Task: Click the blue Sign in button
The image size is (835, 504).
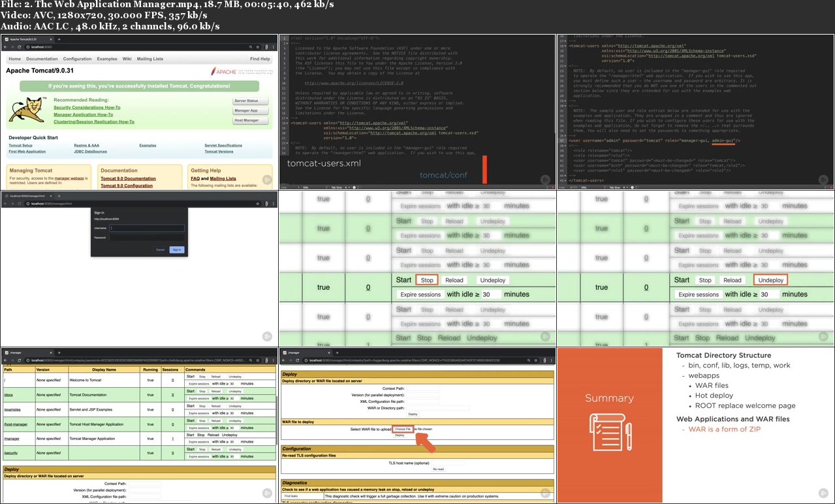Action: tap(176, 249)
